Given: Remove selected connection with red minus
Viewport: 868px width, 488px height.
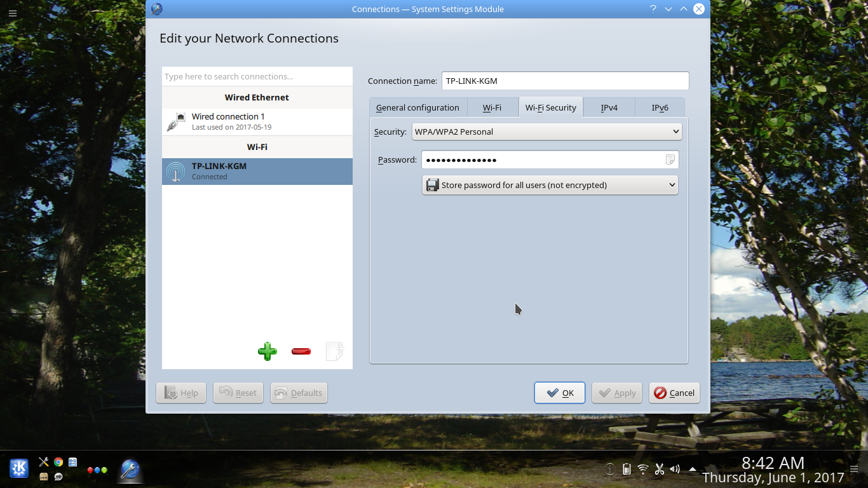Looking at the screenshot, I should [x=301, y=351].
